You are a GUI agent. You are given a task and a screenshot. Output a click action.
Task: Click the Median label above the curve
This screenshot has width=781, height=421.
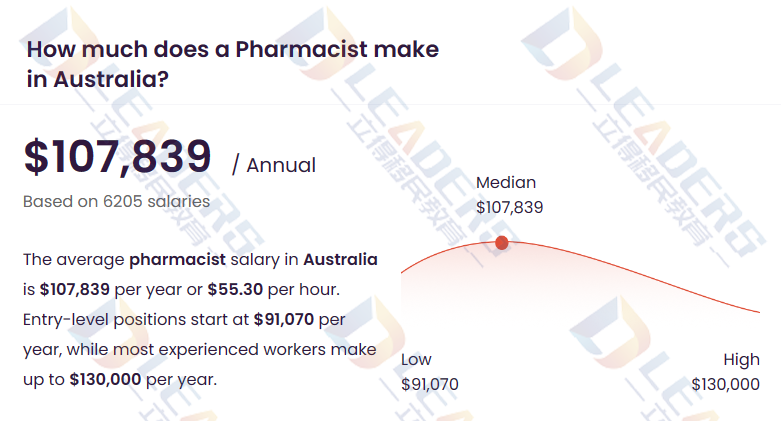[506, 182]
